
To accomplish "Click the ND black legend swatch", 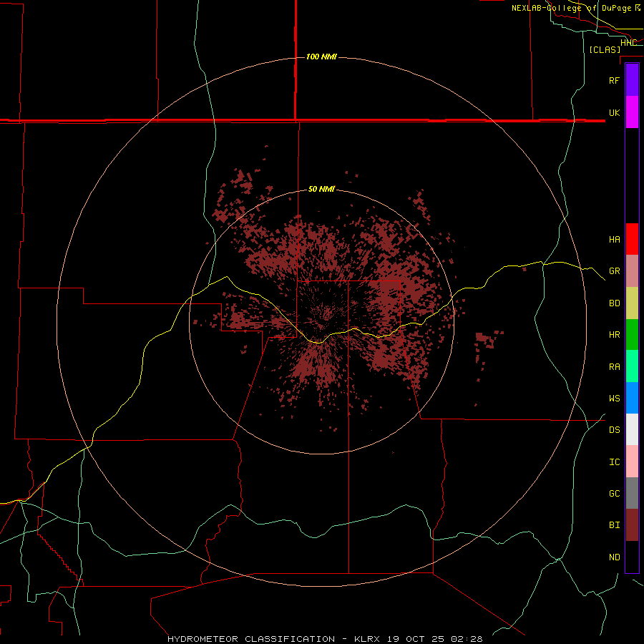I will coord(632,557).
